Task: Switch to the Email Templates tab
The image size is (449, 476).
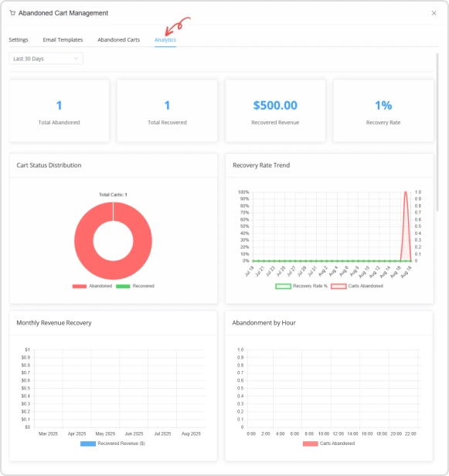Action: (63, 39)
